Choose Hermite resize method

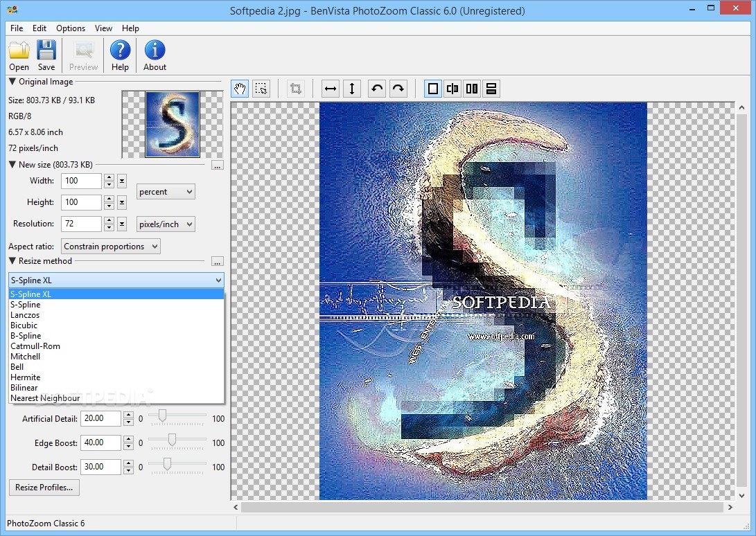pos(116,377)
